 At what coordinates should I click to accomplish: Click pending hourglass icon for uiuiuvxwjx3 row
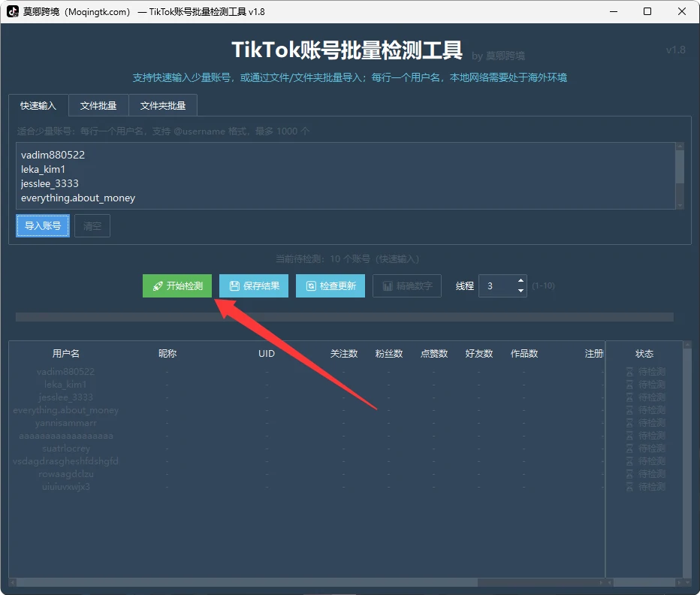pos(629,487)
